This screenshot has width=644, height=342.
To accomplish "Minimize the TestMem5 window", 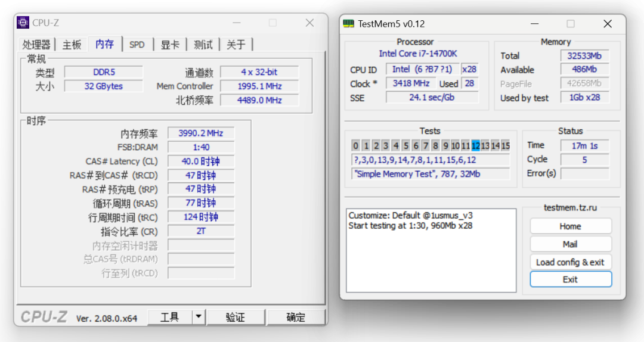I will coord(534,24).
